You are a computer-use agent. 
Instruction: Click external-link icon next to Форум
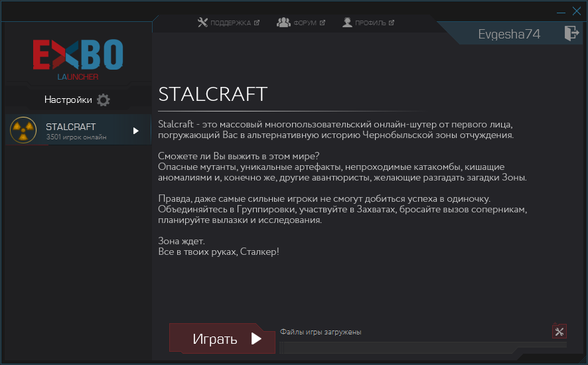[x=322, y=23]
